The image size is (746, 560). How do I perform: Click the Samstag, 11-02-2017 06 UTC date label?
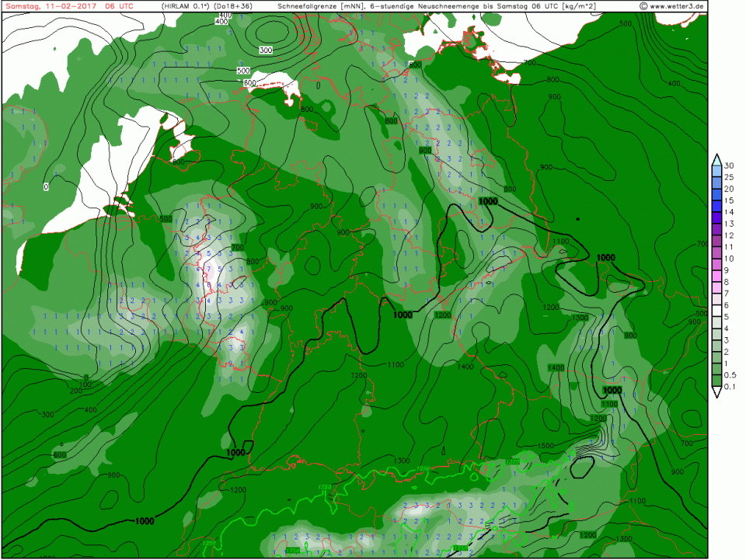click(60, 6)
